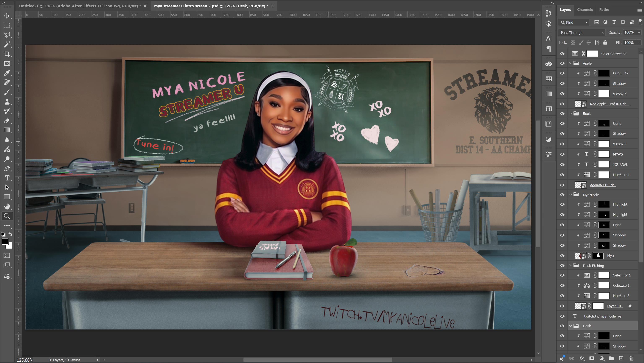The height and width of the screenshot is (363, 644).
Task: Hide the Mya layer
Action: [562, 256]
